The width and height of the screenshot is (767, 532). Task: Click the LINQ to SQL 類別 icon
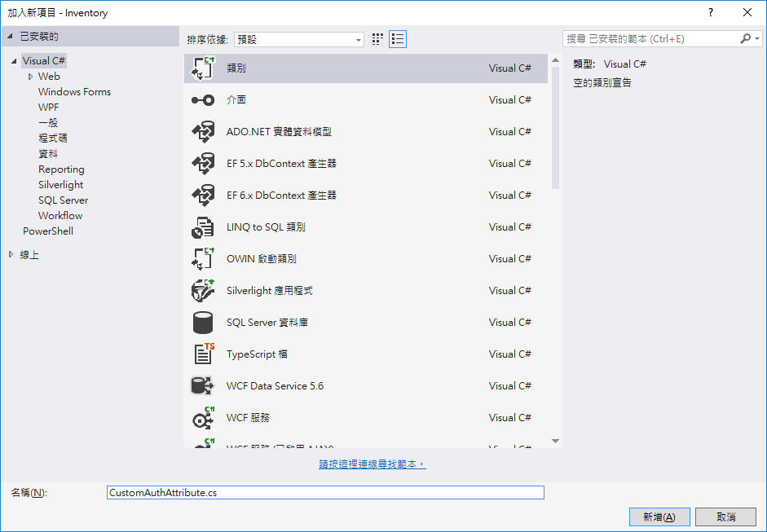click(x=203, y=227)
